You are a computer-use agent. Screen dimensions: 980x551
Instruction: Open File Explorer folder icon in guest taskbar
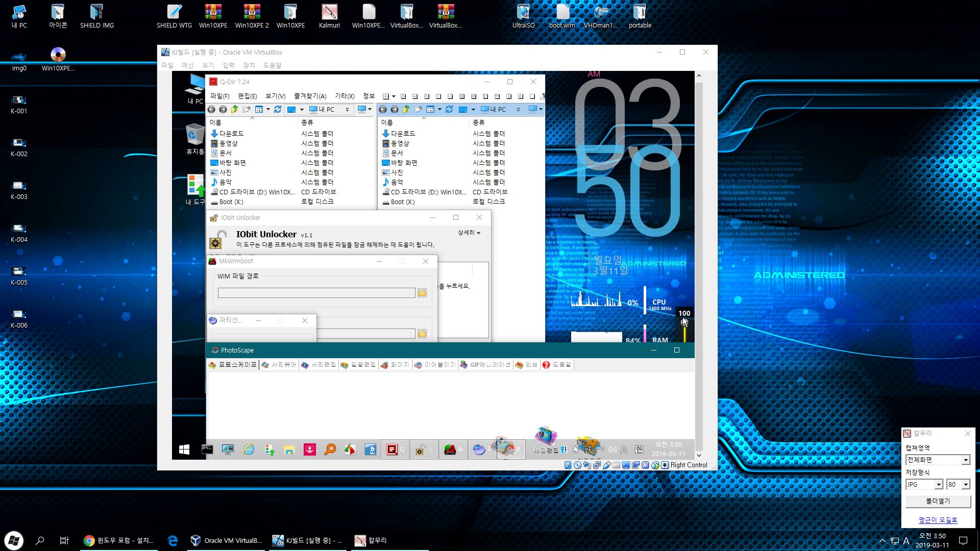tap(289, 449)
